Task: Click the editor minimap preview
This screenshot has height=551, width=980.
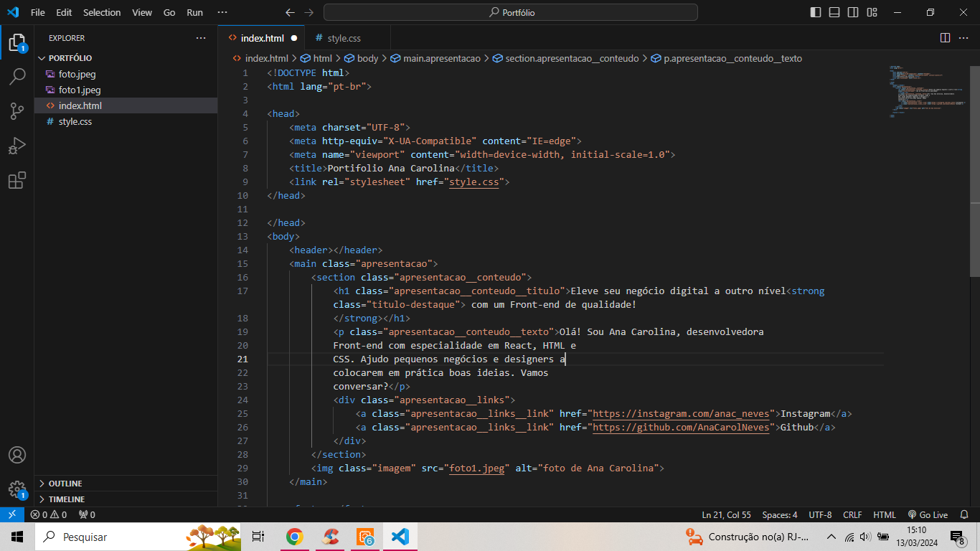Action: [x=926, y=92]
